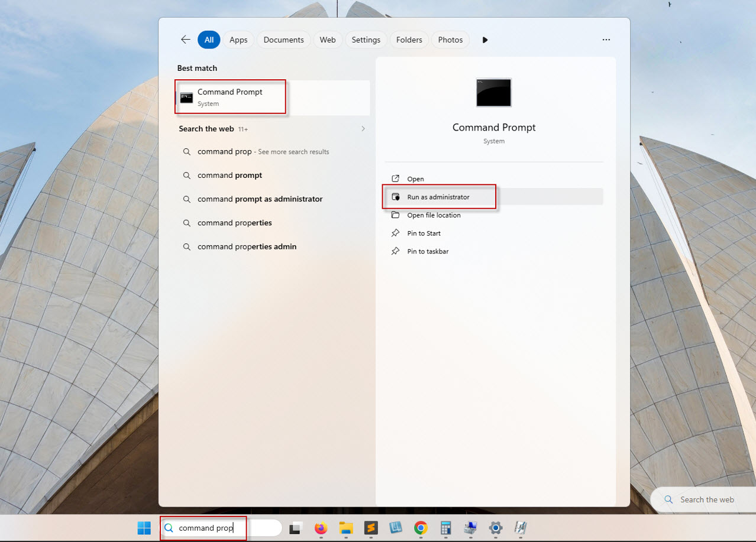756x542 pixels.
Task: Click Run as administrator option
Action: [494, 197]
